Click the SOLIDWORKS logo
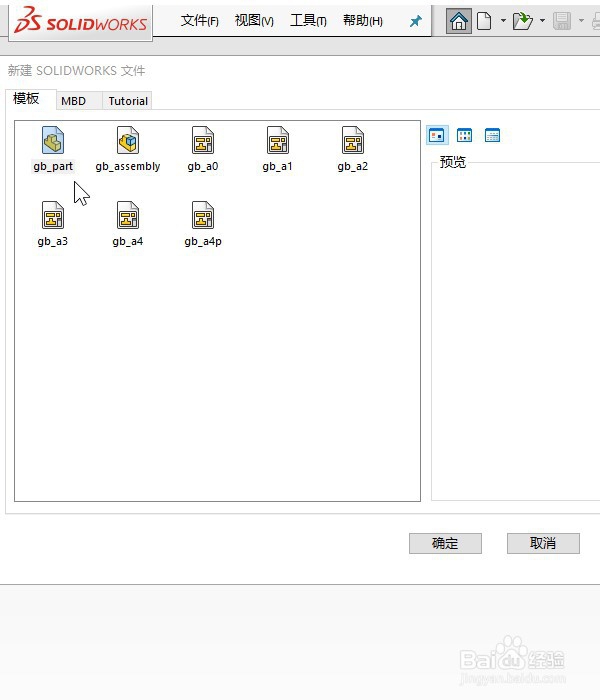Screen dimensions: 600x700 tap(80, 21)
